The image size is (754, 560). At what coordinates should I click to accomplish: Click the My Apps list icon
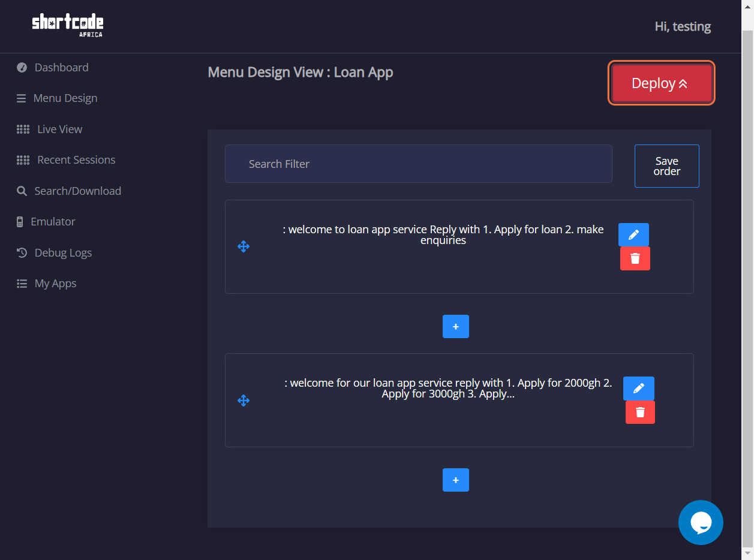(x=22, y=284)
